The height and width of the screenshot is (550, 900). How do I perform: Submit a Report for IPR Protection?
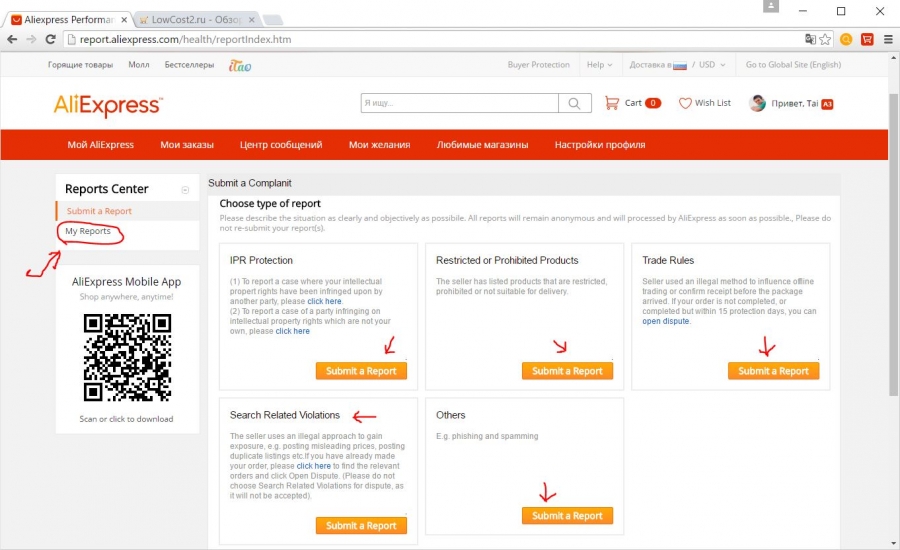(x=361, y=371)
